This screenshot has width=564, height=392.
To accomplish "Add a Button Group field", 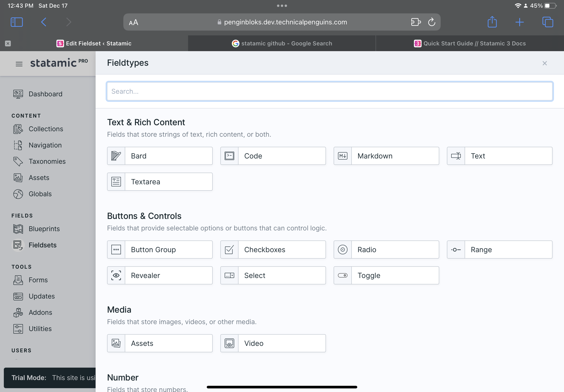I will [x=160, y=250].
